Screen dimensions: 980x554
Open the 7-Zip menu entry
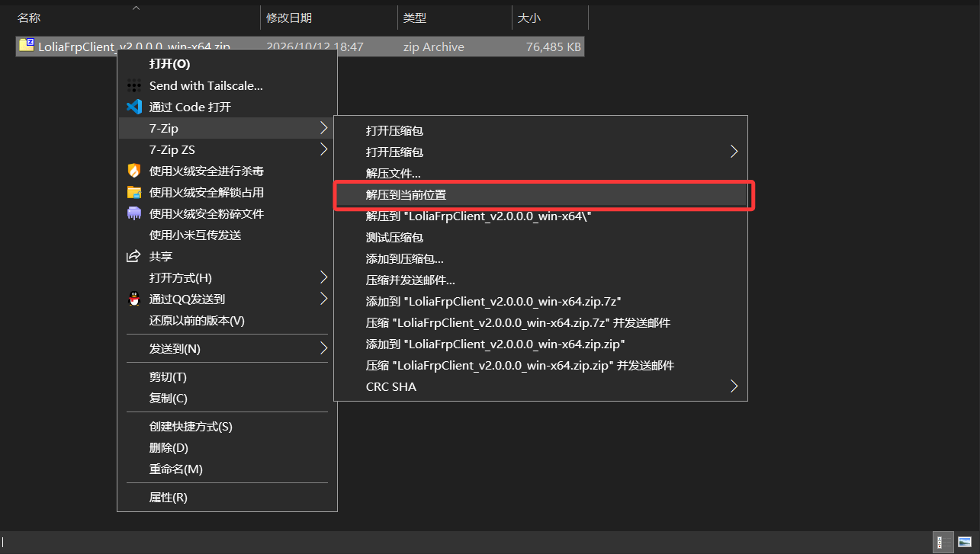227,128
